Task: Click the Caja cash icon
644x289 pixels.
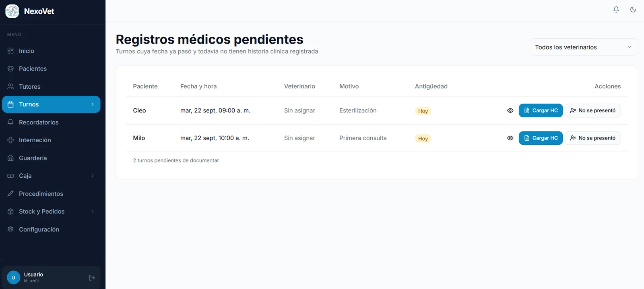Action: pyautogui.click(x=10, y=176)
